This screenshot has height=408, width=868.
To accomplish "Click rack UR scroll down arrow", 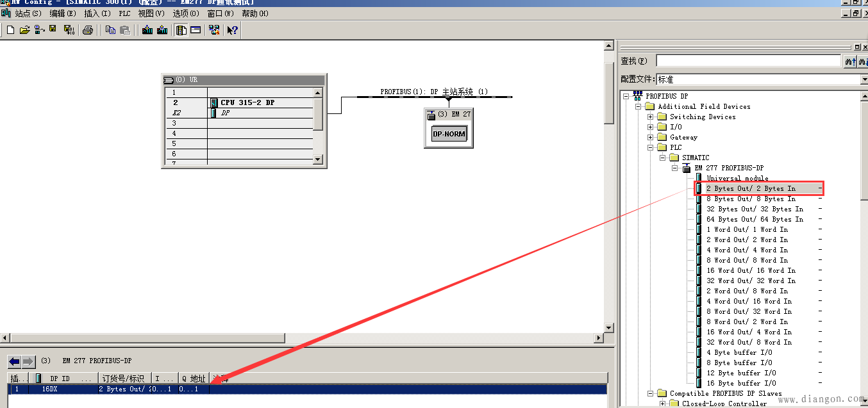I will click(x=317, y=159).
